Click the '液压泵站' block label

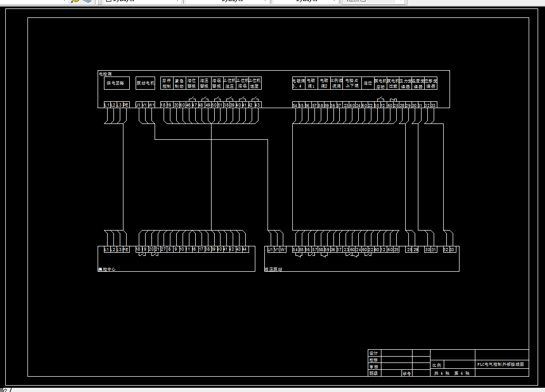273,269
